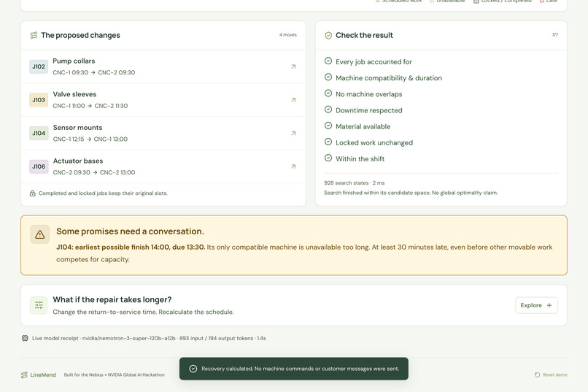Click 'CNC-1 09:30 → CNC-2 09:30' text
This screenshot has width=588, height=392.
[94, 72]
